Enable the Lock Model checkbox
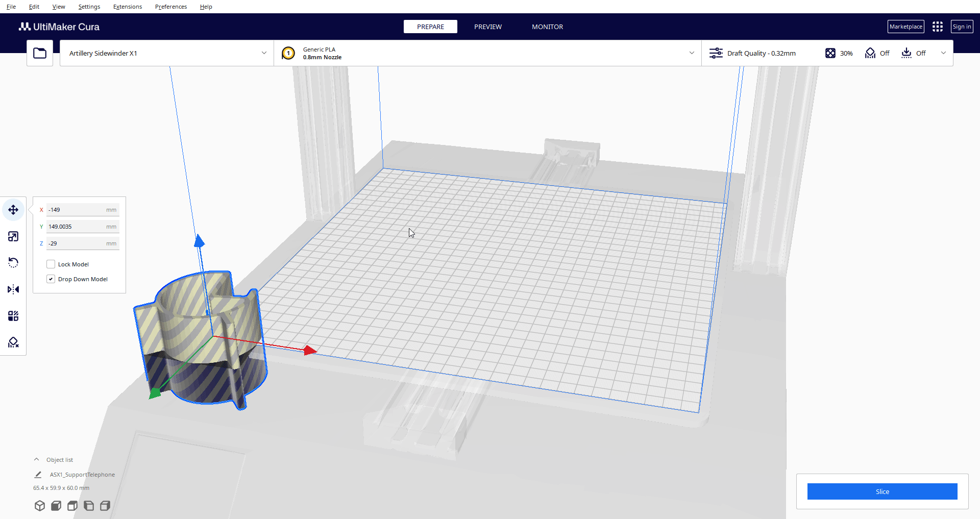The height and width of the screenshot is (519, 980). (51, 264)
